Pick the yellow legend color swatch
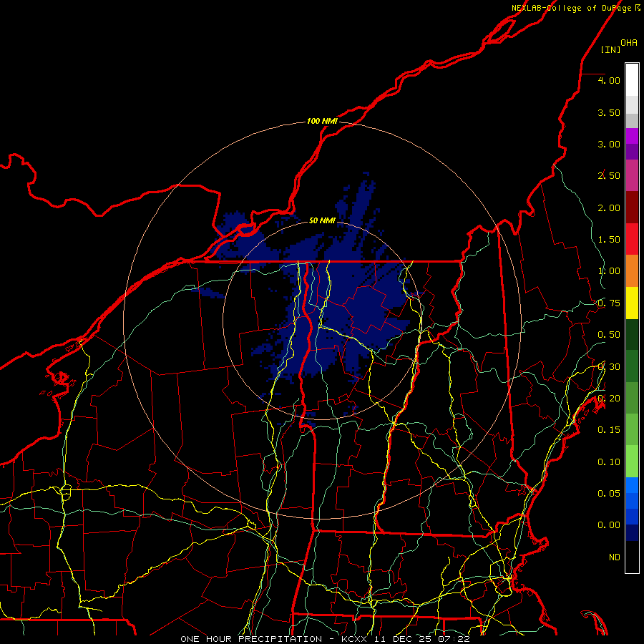Viewport: 644px width, 644px height. 632,303
